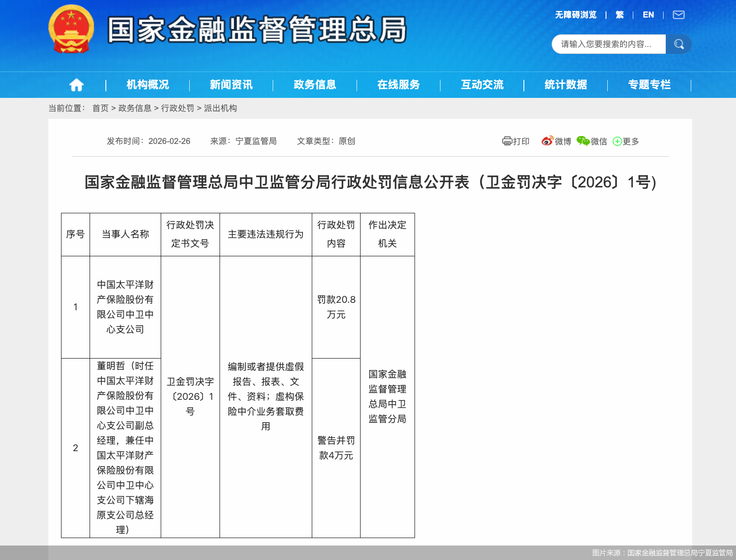736x560 pixels.
Task: Click the printer icon to print
Action: pos(507,141)
